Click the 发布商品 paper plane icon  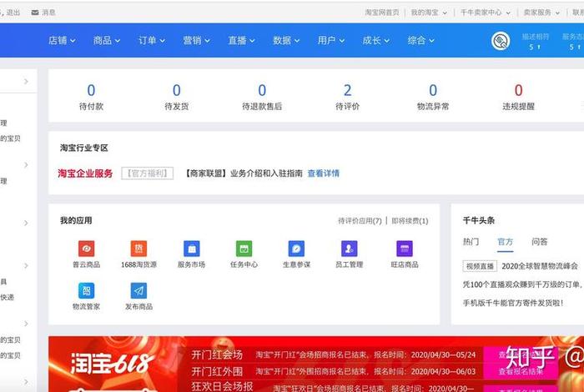pos(138,291)
